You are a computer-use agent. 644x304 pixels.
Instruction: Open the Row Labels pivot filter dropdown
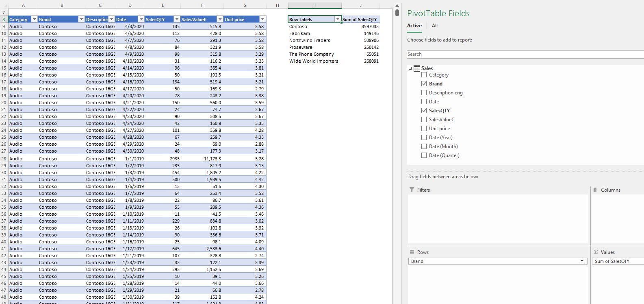click(x=338, y=20)
